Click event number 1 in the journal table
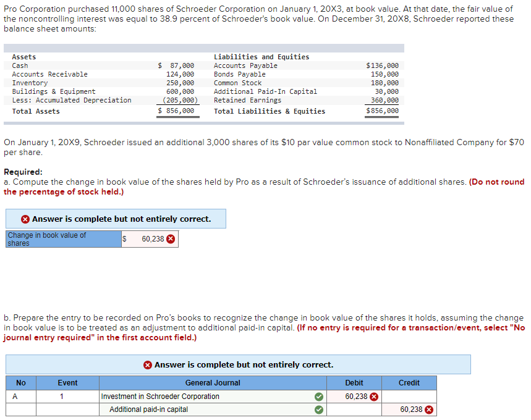The width and height of the screenshot is (531, 420). (x=62, y=397)
